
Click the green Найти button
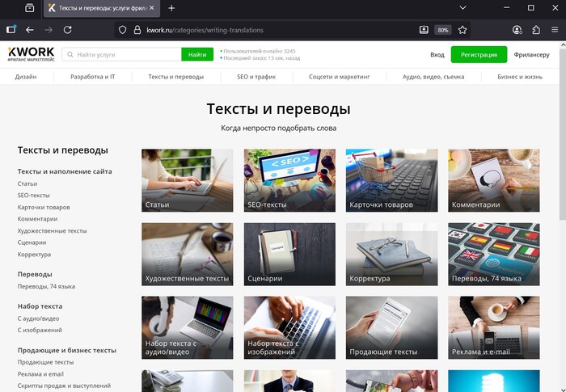pos(197,54)
